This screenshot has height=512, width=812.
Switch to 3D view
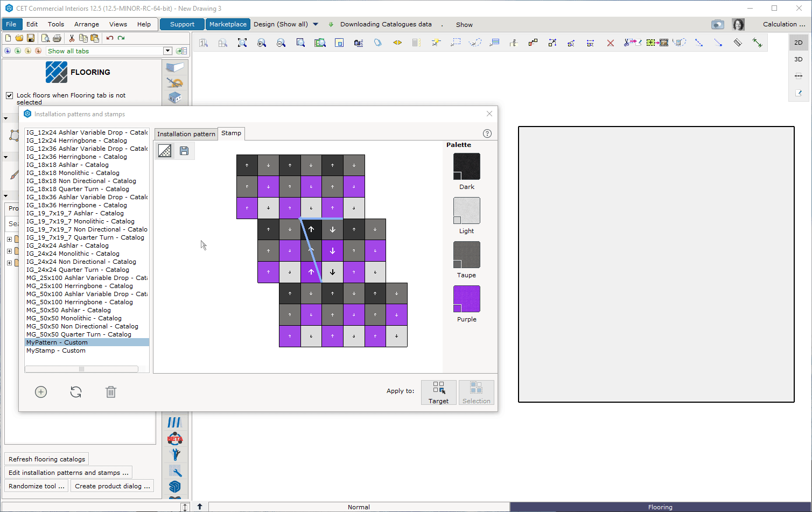[x=799, y=59]
